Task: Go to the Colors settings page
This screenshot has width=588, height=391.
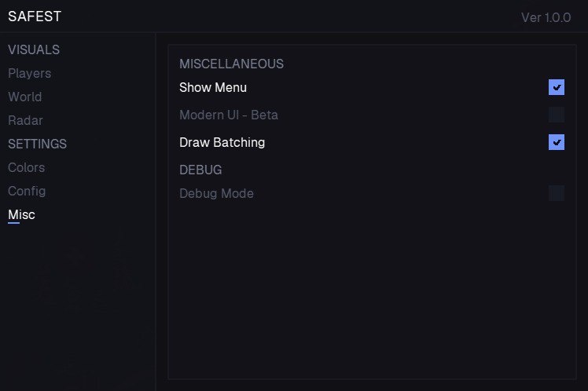Action: click(26, 167)
